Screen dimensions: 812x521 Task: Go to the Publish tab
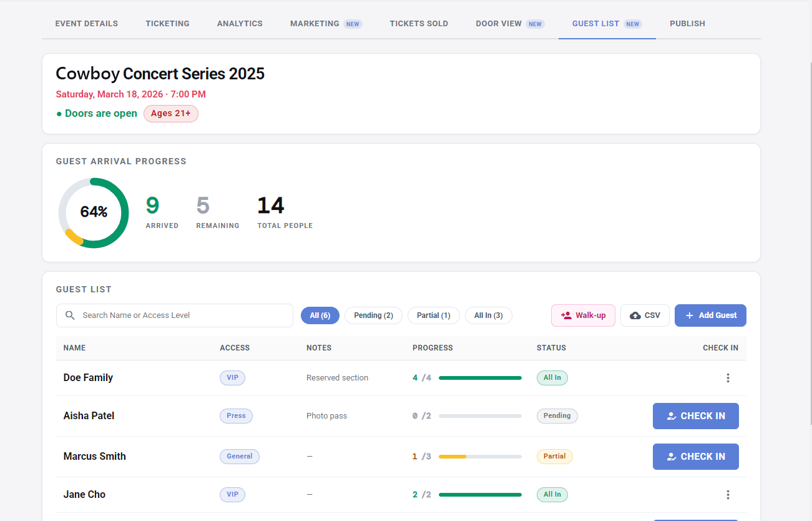(x=687, y=24)
